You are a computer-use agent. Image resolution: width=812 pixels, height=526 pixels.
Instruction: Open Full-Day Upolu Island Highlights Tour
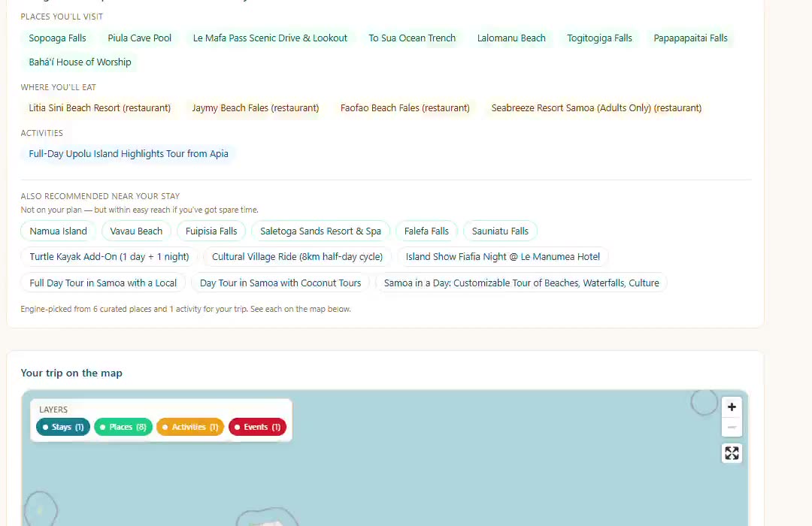click(x=129, y=154)
